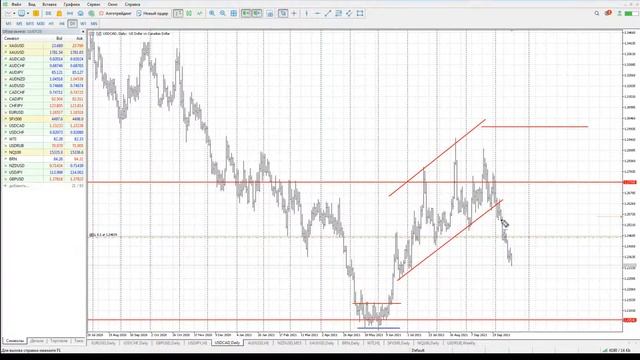Viewport: 640px width, 360px height.
Task: Switch chart to Japanese candlesticks view
Action: coord(189,13)
